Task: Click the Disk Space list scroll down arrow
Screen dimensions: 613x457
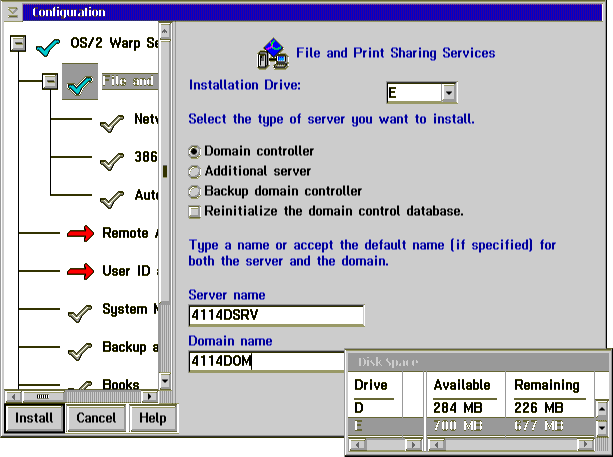Action: pyautogui.click(x=602, y=427)
